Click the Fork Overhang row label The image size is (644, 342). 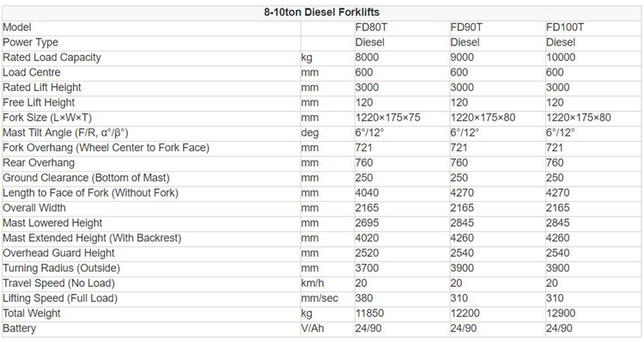(x=106, y=148)
